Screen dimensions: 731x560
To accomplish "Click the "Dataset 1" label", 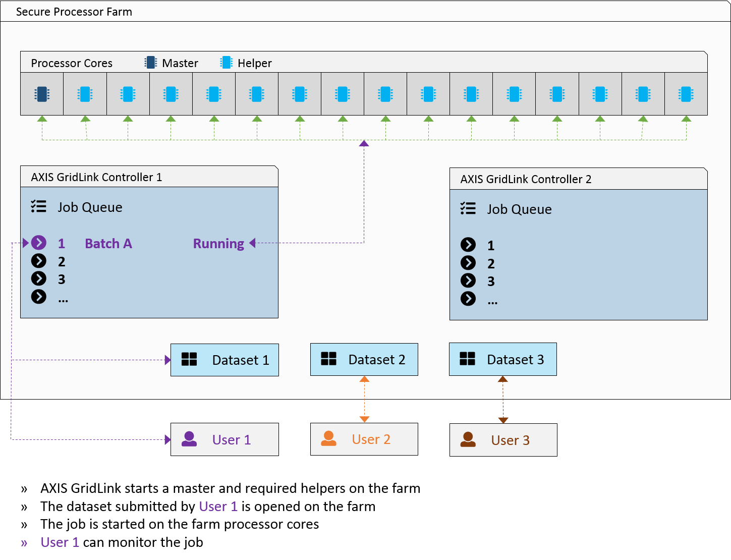I will point(241,360).
